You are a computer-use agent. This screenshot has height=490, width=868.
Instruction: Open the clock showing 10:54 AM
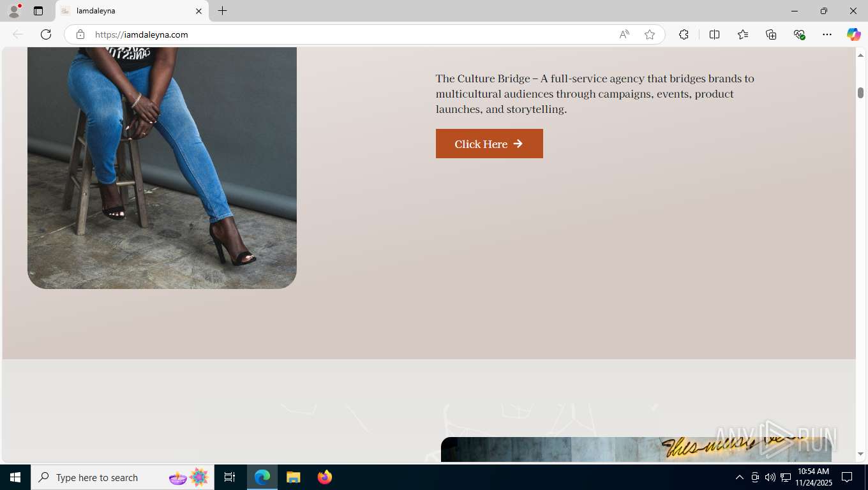pyautogui.click(x=814, y=477)
